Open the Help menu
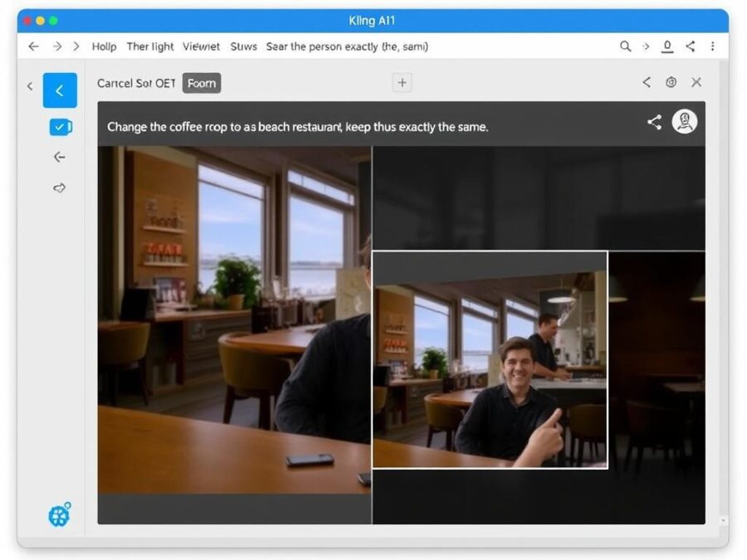The height and width of the screenshot is (560, 747). (105, 47)
